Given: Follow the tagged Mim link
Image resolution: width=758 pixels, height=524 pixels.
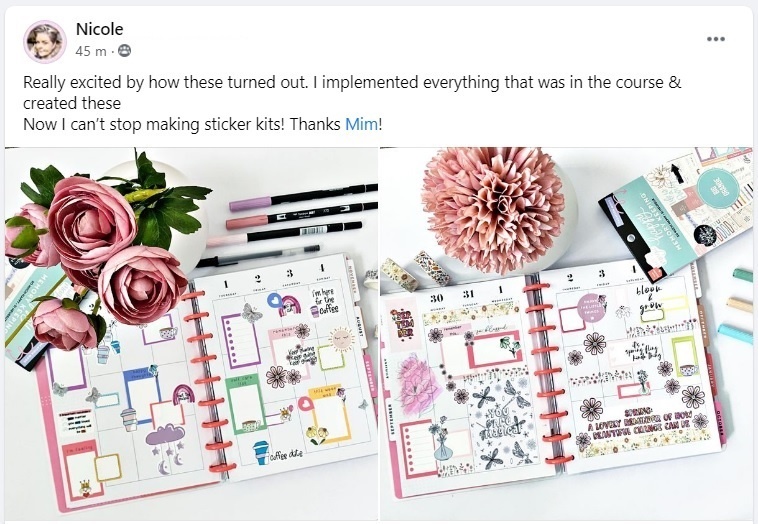Looking at the screenshot, I should pos(361,124).
